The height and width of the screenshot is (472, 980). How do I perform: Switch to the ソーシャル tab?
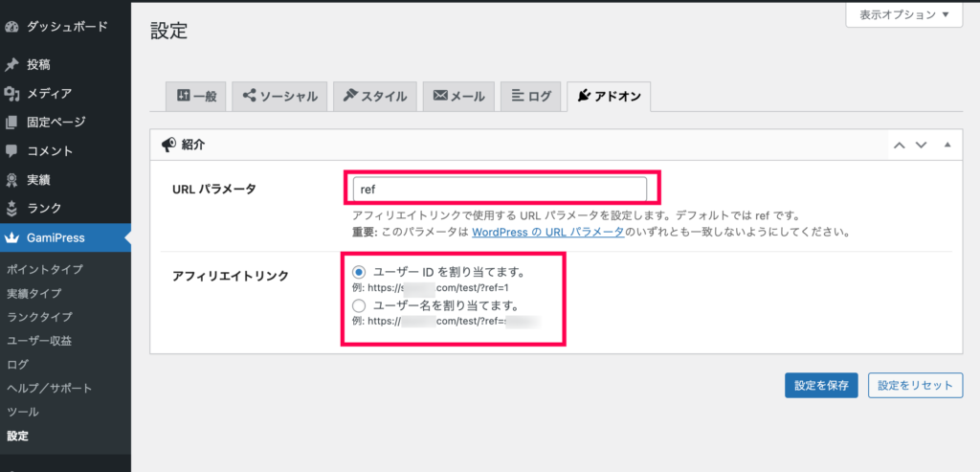coord(280,97)
